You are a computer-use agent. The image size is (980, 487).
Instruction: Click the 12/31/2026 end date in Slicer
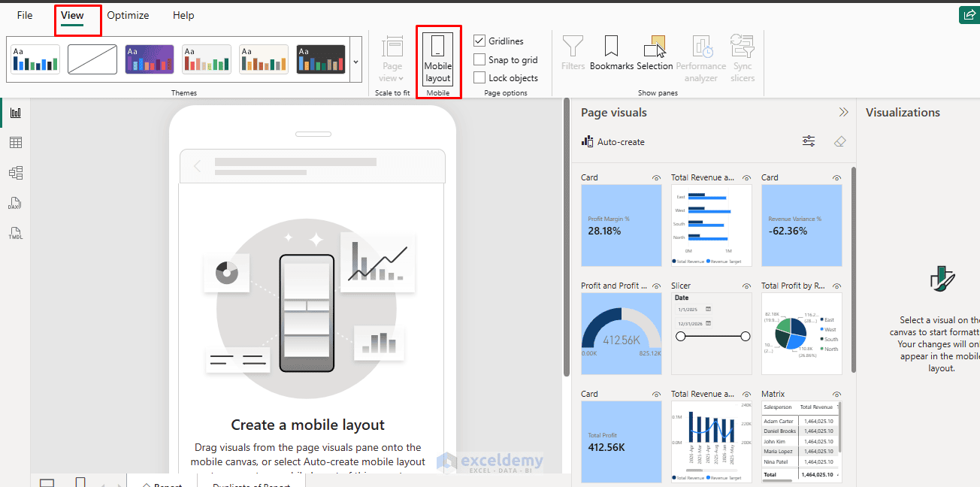(x=690, y=323)
